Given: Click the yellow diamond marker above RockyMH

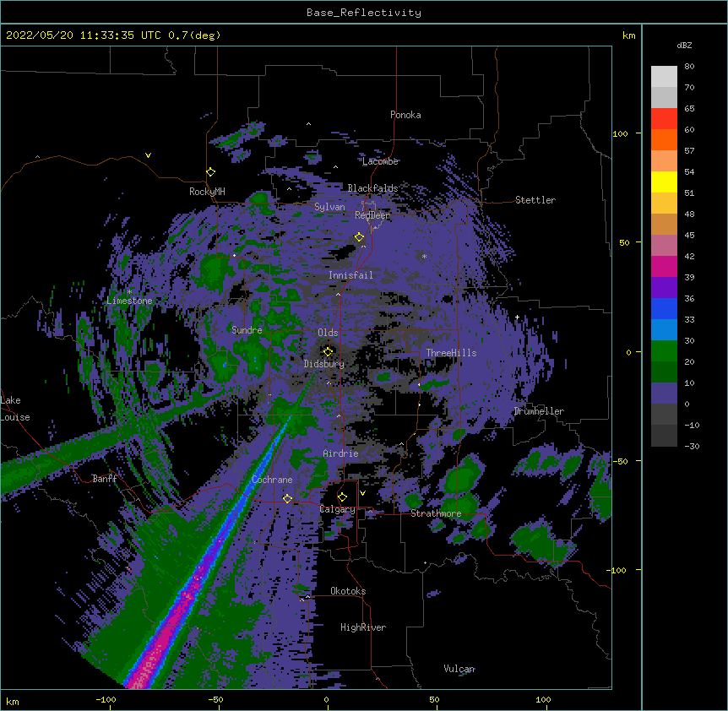Looking at the screenshot, I should [211, 172].
